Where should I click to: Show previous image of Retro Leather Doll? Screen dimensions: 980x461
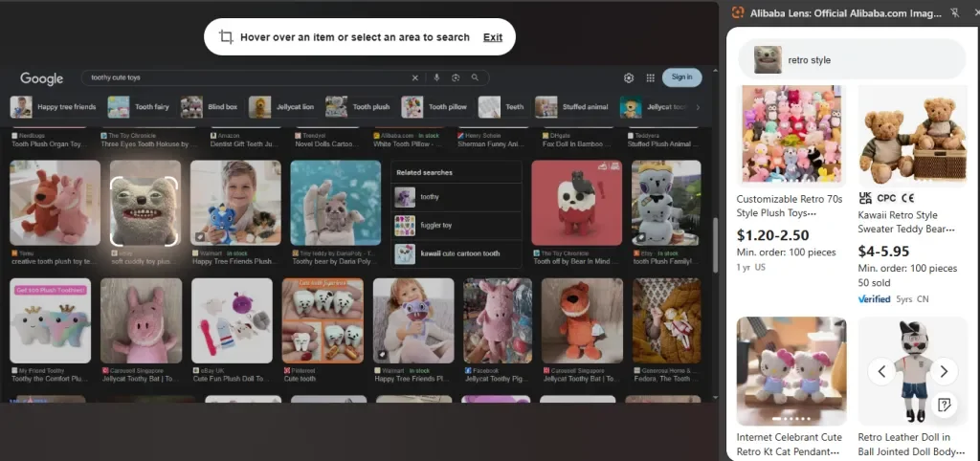(x=882, y=371)
